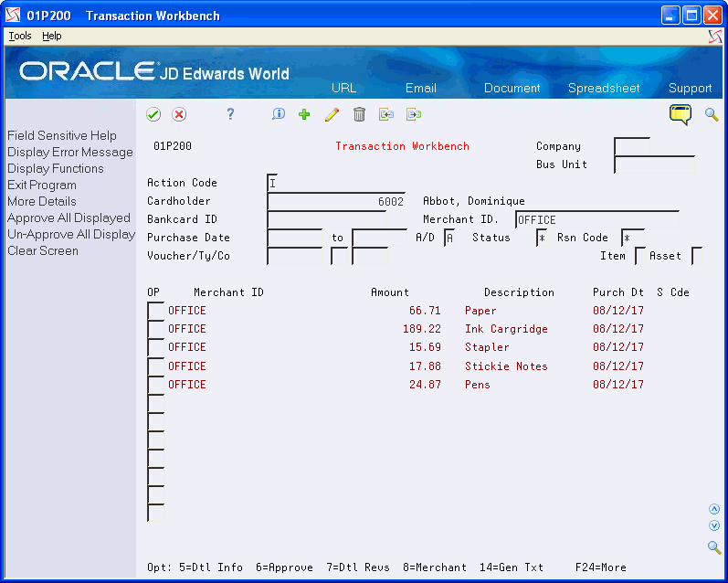728x583 pixels.
Task: Click the Asset field
Action: [x=696, y=256]
